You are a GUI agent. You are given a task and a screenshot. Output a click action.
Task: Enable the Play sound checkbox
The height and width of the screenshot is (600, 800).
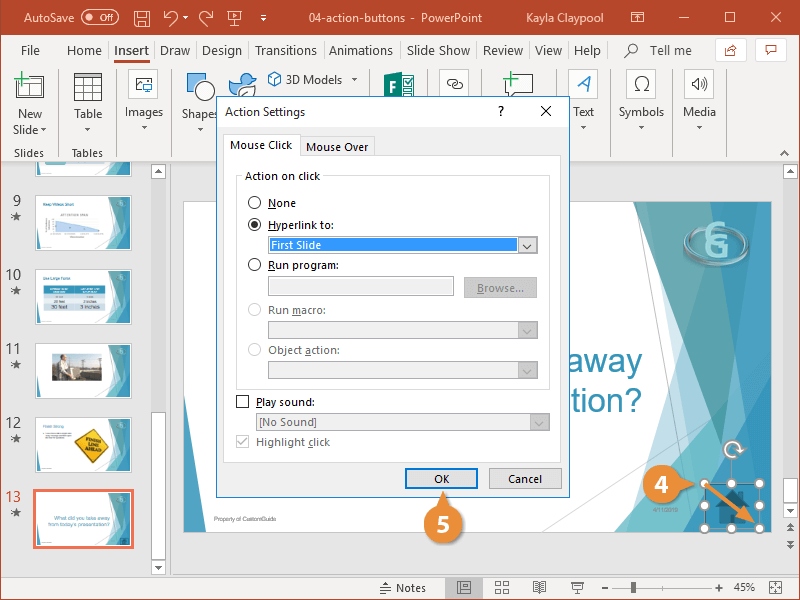coord(242,402)
